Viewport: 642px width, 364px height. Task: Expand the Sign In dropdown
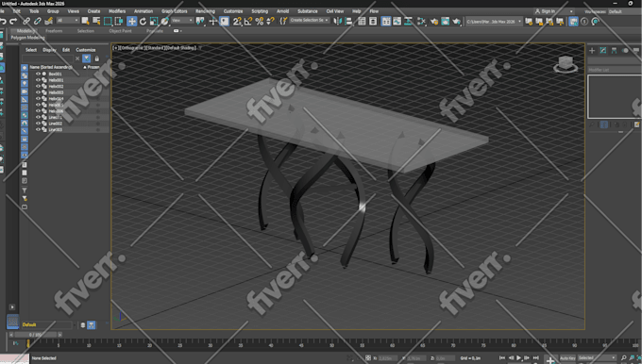pyautogui.click(x=554, y=11)
